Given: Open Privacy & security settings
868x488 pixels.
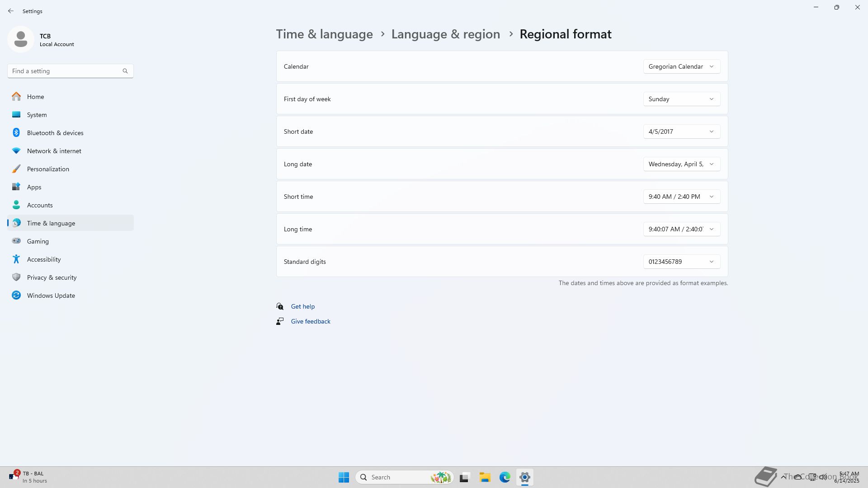Looking at the screenshot, I should click(52, 277).
